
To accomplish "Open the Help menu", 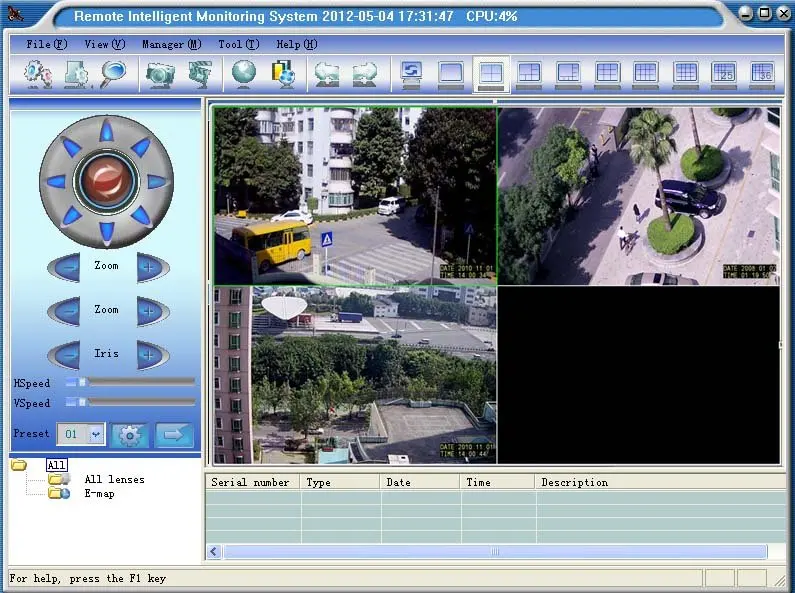I will pyautogui.click(x=297, y=44).
